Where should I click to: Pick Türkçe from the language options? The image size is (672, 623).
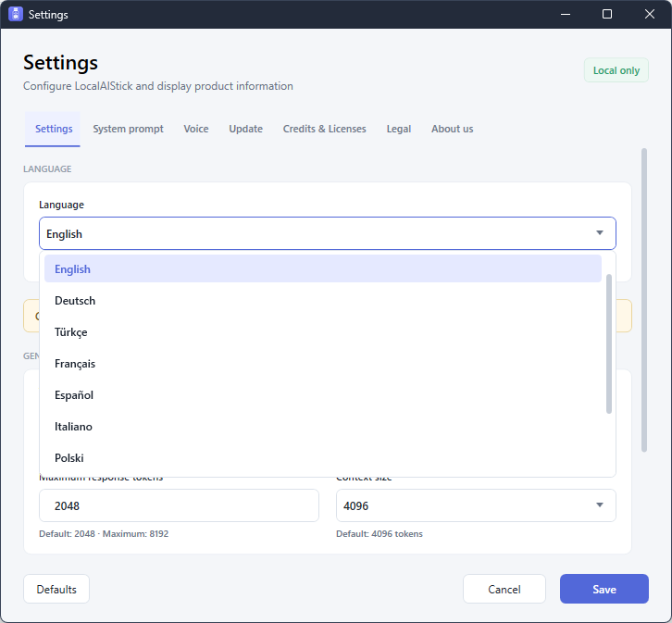[x=323, y=332]
